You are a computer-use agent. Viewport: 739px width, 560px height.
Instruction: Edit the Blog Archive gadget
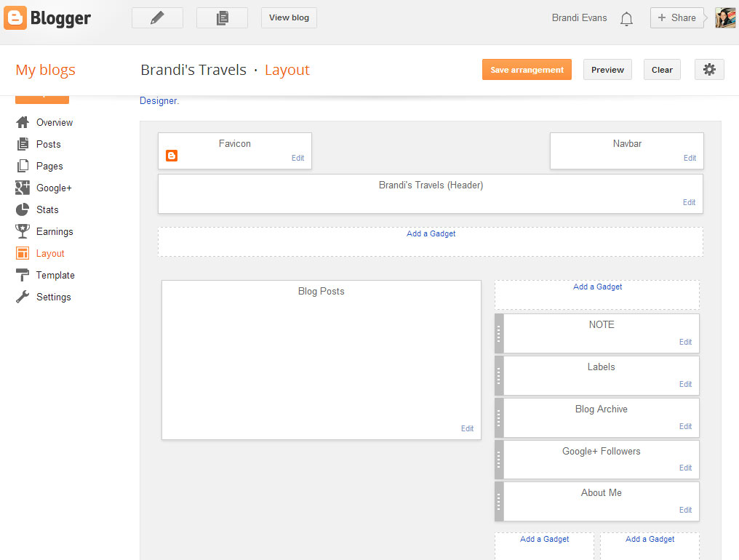pyautogui.click(x=685, y=426)
